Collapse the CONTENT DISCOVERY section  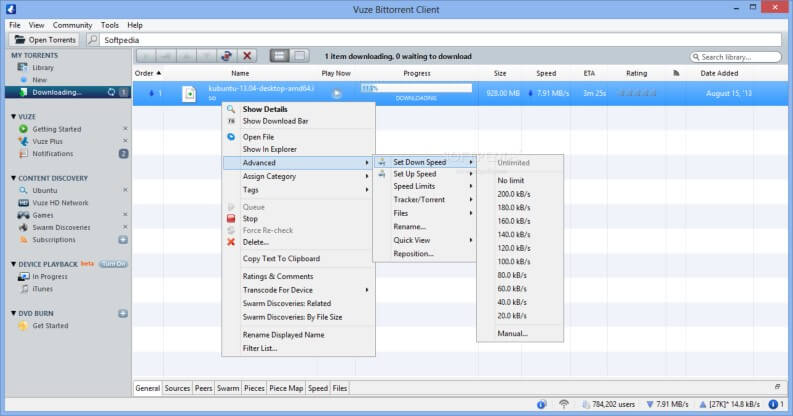pos(14,178)
